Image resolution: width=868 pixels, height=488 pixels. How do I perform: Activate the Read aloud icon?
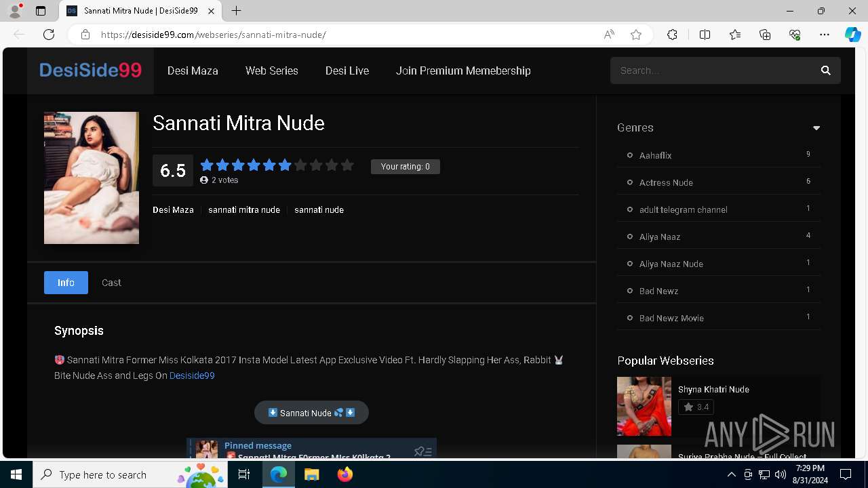609,35
